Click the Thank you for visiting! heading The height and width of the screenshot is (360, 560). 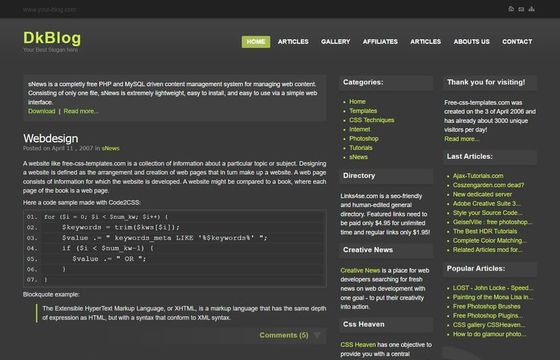486,82
